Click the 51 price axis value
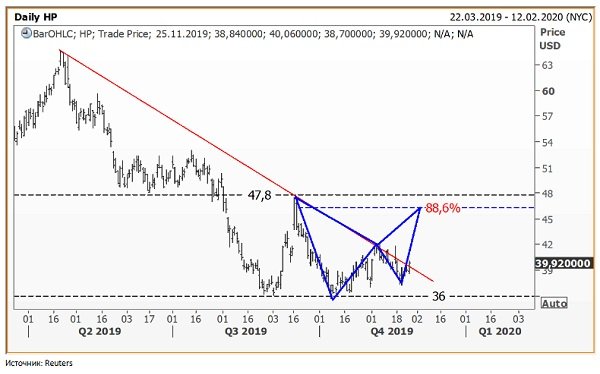 coord(547,168)
